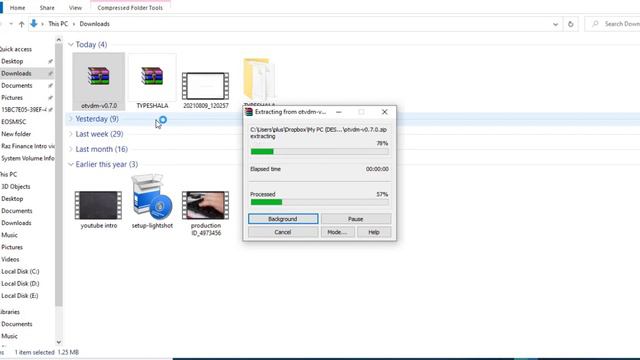Open the Share ribbon tab

(x=47, y=8)
